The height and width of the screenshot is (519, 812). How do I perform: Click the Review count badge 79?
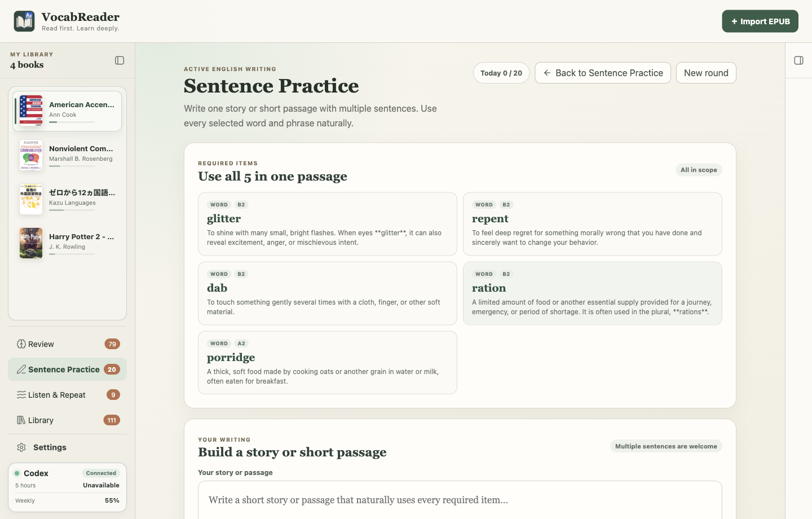click(112, 344)
